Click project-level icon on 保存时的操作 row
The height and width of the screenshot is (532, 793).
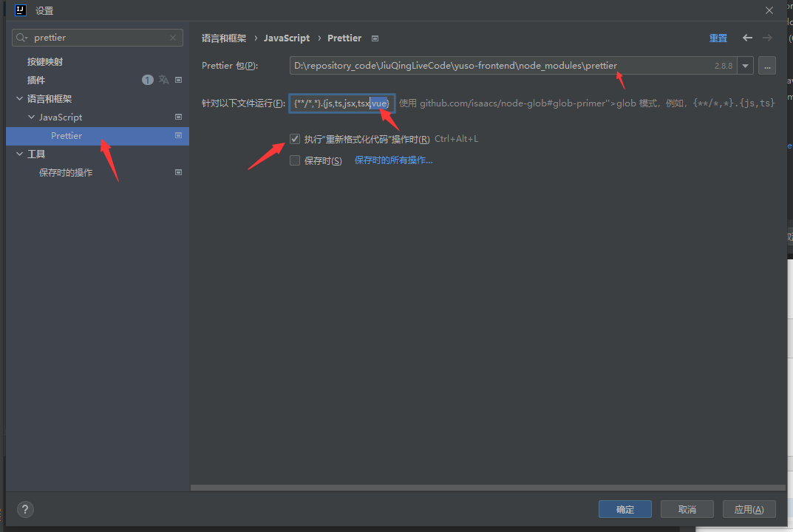point(179,172)
